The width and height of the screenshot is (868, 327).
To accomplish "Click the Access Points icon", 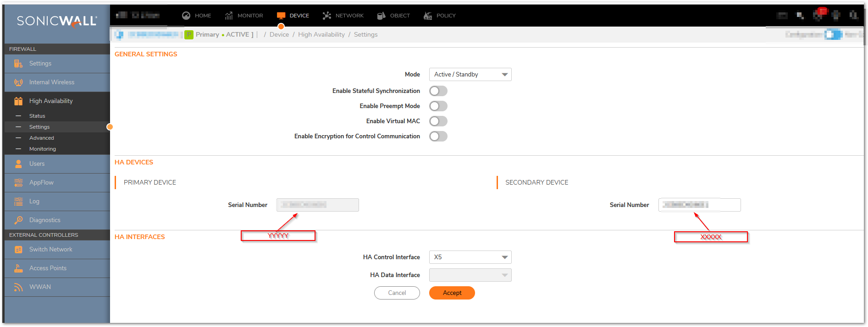I will (18, 268).
